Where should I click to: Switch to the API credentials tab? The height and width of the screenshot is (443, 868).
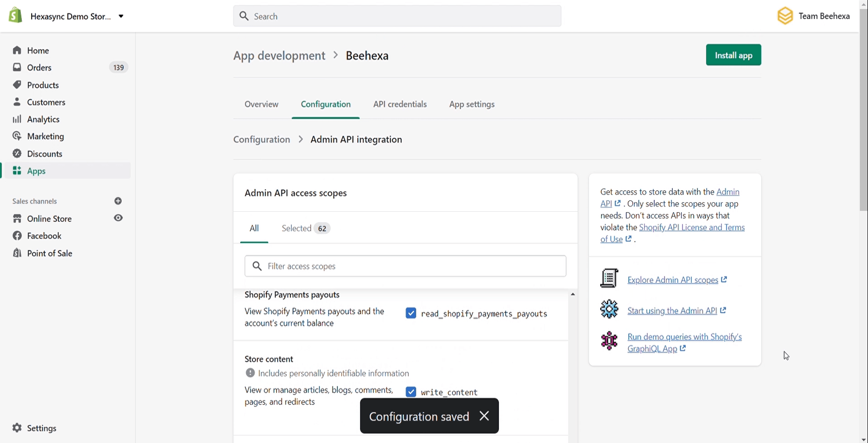pyautogui.click(x=400, y=104)
